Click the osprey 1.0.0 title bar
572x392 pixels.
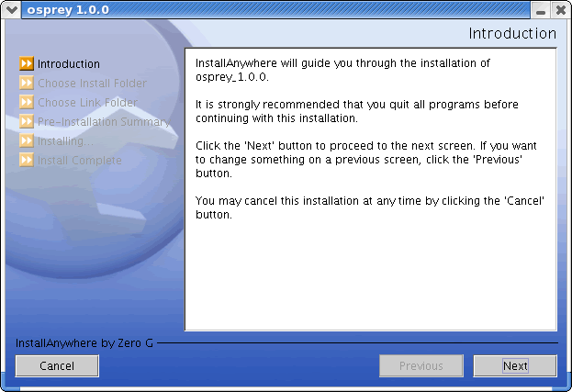pos(275,9)
